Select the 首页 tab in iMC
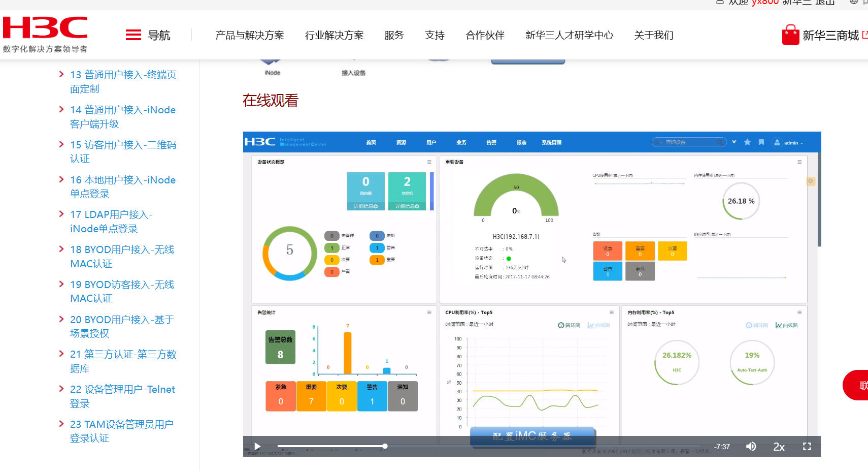Screen dimensions: 868x471 click(371, 143)
